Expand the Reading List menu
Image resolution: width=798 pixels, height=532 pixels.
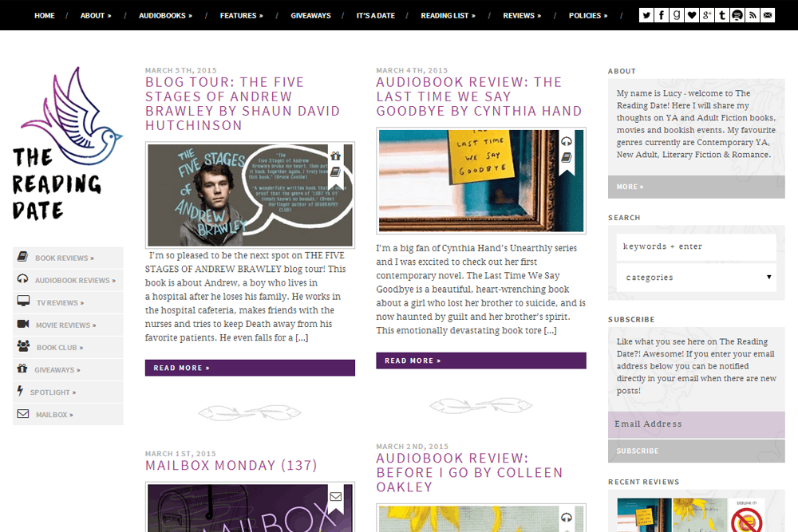448,15
